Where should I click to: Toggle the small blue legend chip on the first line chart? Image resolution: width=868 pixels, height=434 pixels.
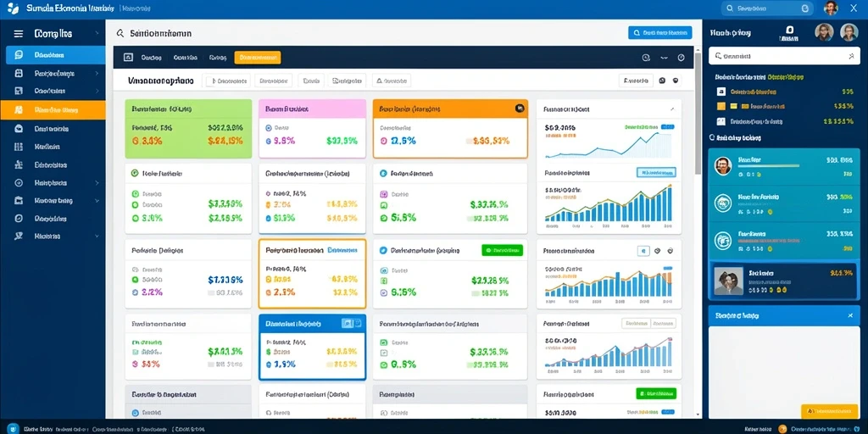pos(669,127)
